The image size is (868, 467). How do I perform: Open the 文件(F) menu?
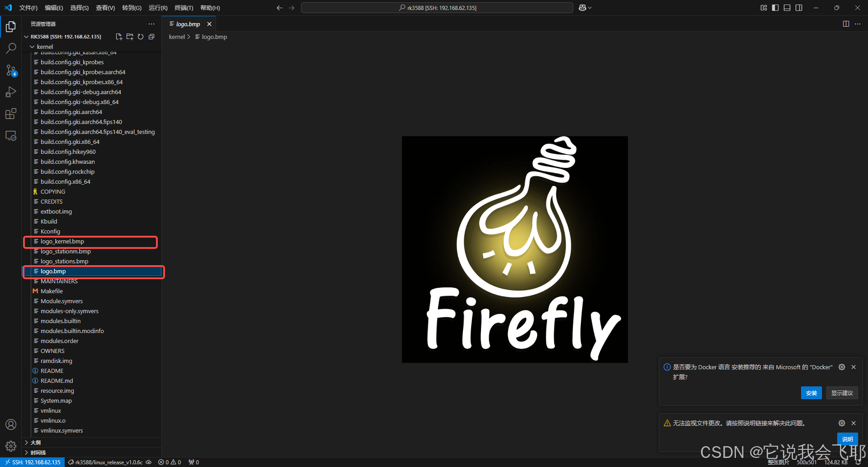click(28, 8)
